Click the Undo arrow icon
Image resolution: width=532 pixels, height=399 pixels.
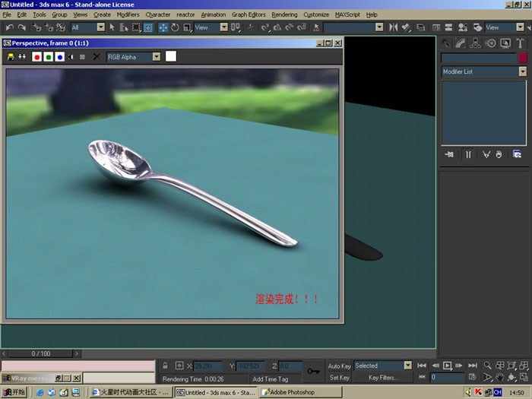point(9,27)
